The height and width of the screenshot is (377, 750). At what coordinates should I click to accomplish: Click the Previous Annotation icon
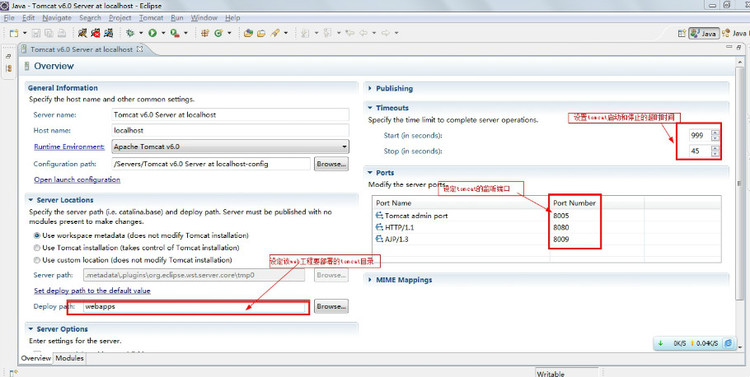(x=328, y=33)
